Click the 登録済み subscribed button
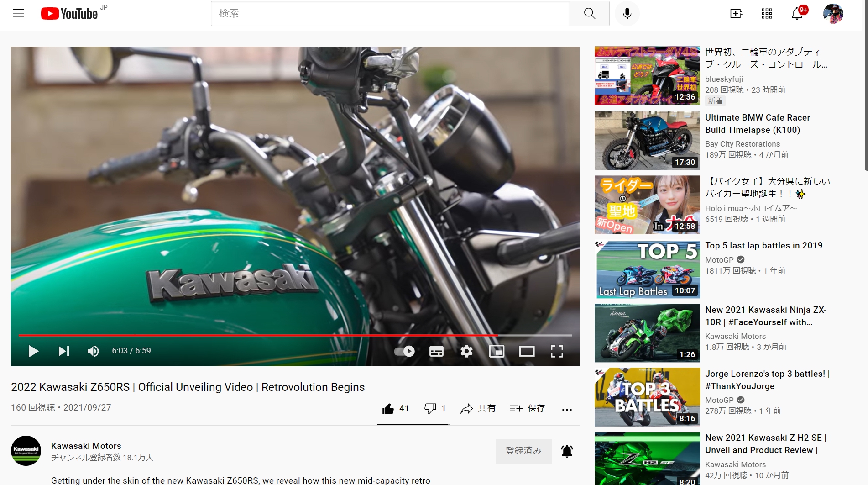The height and width of the screenshot is (485, 868). tap(523, 451)
